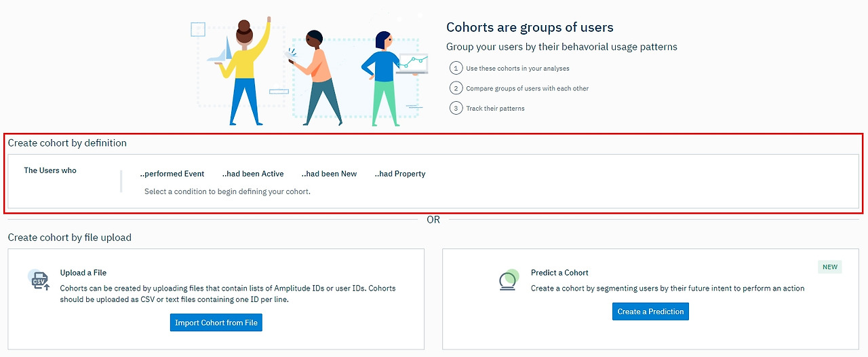This screenshot has width=868, height=357.
Task: Click the Create a Prediction button
Action: point(650,312)
